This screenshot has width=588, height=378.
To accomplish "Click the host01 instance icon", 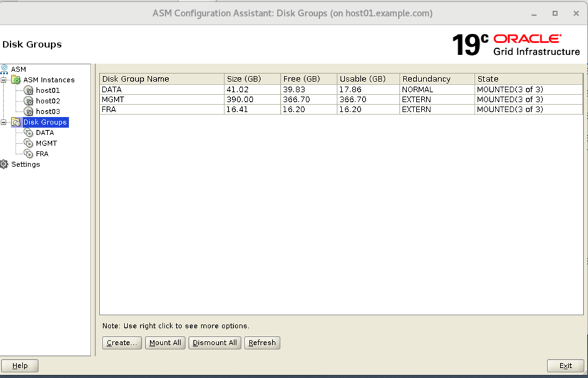I will [x=28, y=90].
